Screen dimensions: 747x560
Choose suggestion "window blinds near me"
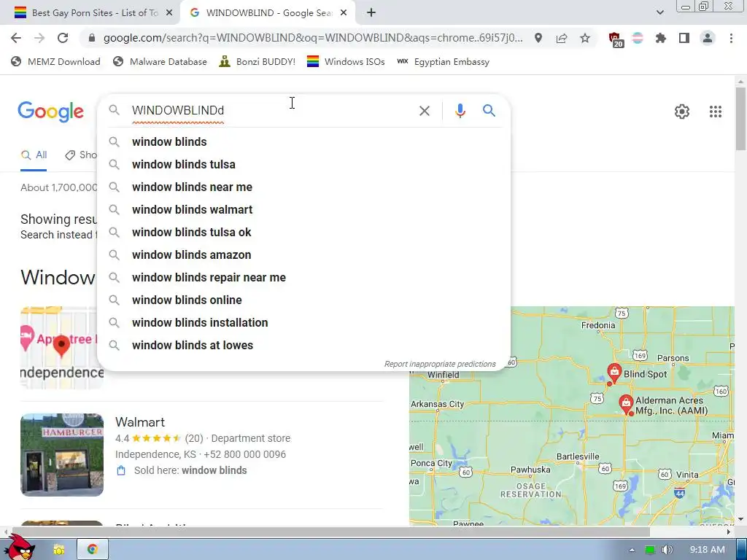[x=303, y=187]
